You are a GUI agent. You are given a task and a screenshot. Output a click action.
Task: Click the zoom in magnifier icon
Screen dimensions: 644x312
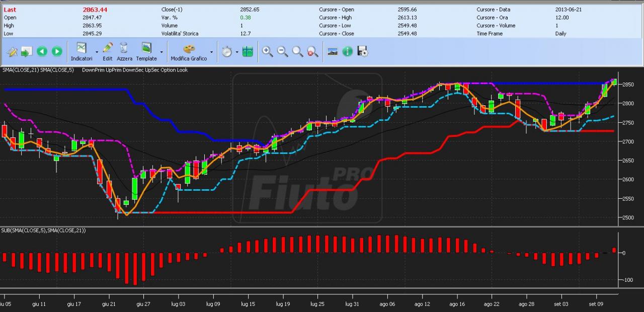[267, 51]
